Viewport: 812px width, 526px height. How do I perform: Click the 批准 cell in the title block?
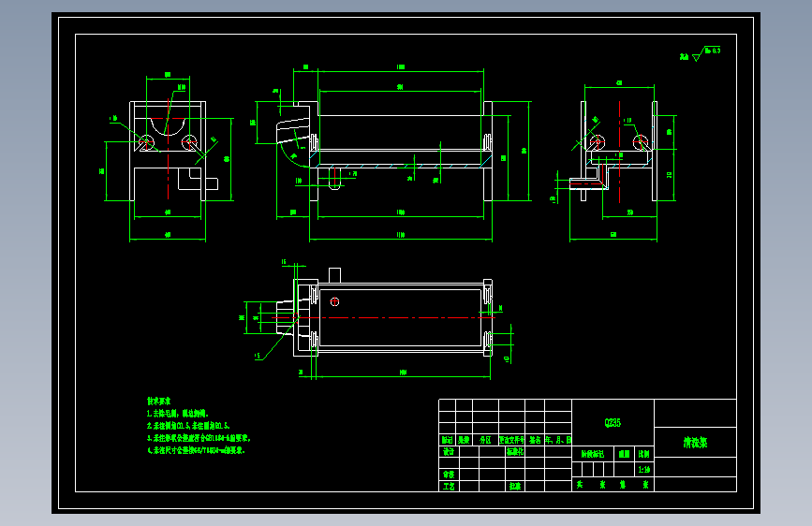point(515,486)
